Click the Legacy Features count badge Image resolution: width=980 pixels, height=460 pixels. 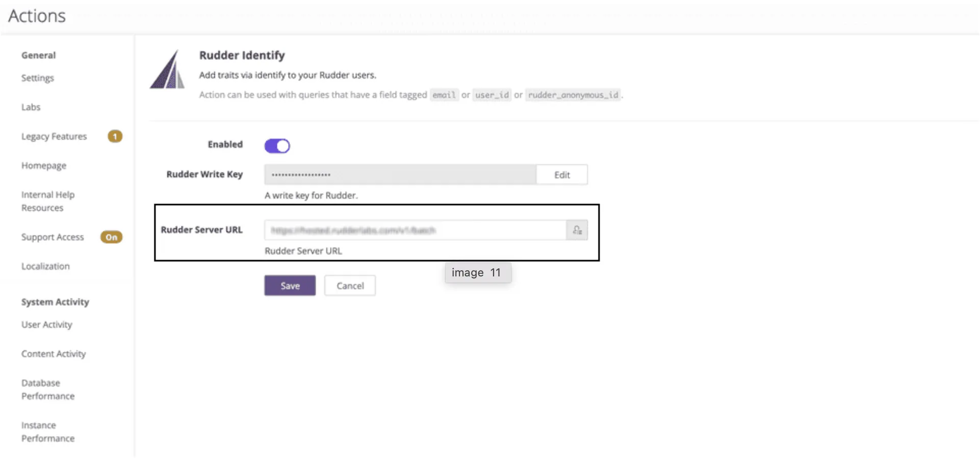115,136
